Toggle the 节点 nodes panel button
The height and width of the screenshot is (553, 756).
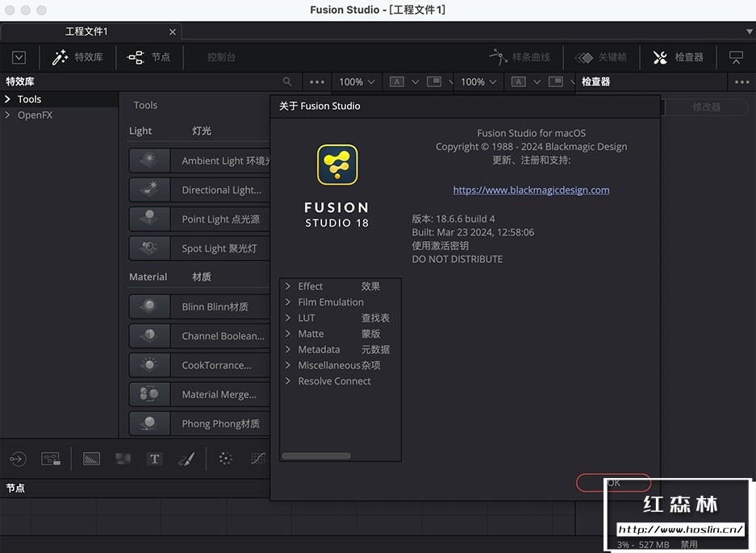tap(148, 57)
